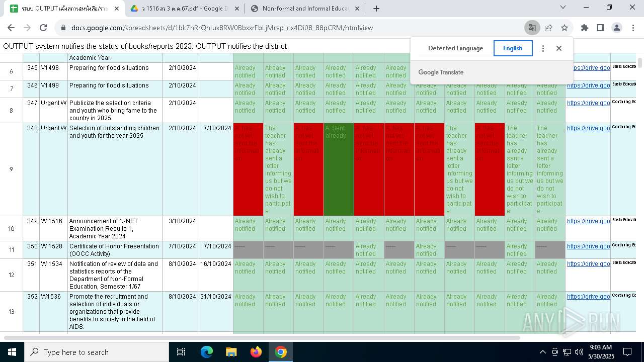Open the Google Translate icon in address bar

click(531, 28)
